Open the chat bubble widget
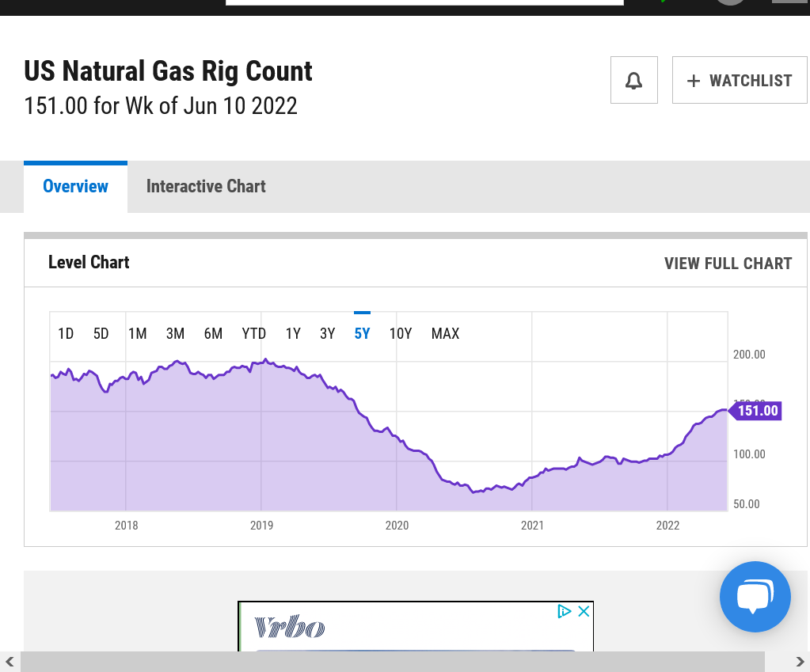The height and width of the screenshot is (672, 810). [755, 597]
